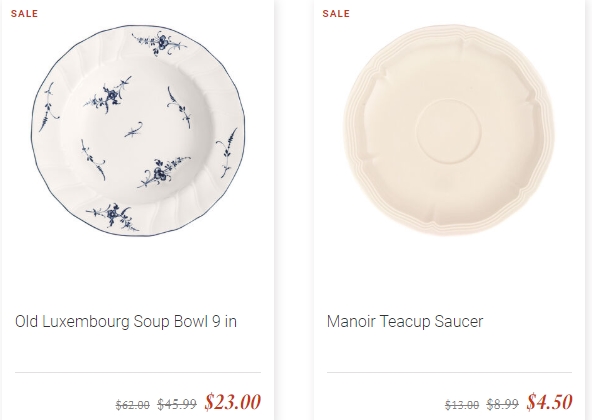The height and width of the screenshot is (420, 592).
Task: Select the $4.50 sale price
Action: pyautogui.click(x=549, y=401)
